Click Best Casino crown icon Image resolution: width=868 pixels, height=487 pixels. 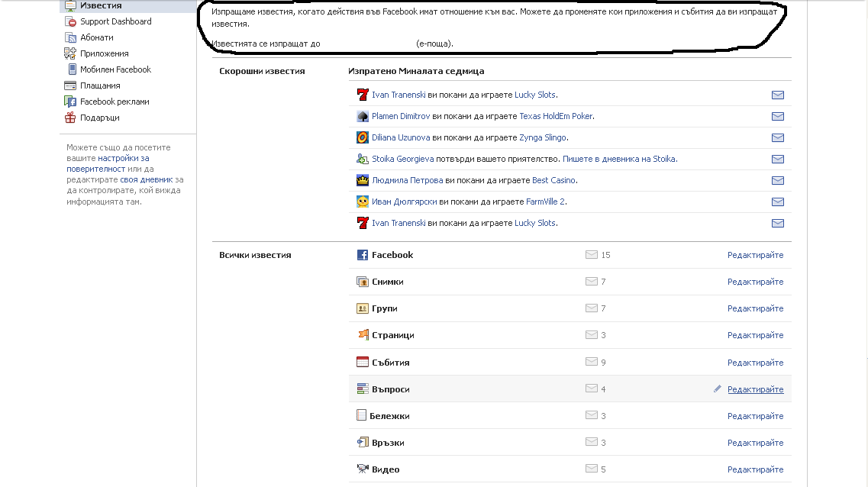[363, 180]
